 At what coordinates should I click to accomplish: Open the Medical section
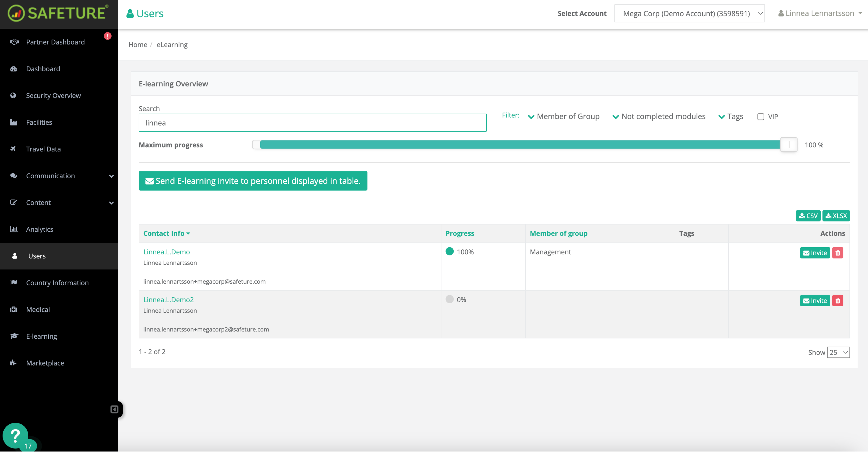(x=38, y=309)
